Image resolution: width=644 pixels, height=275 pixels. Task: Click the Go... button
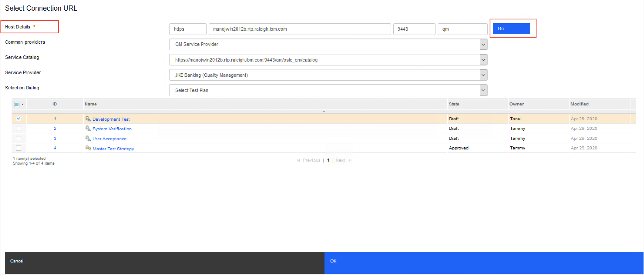(x=511, y=29)
